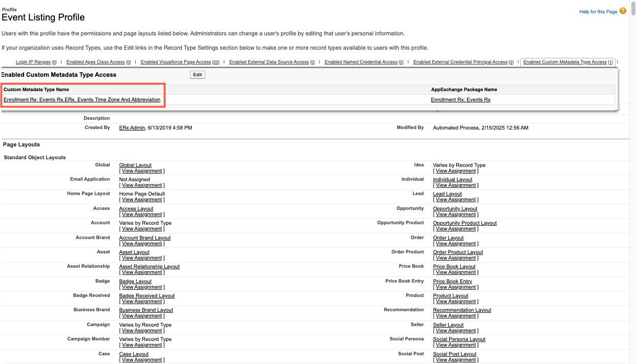
Task: Open Enrollment Rx: Events Rx package name link
Action: point(460,100)
